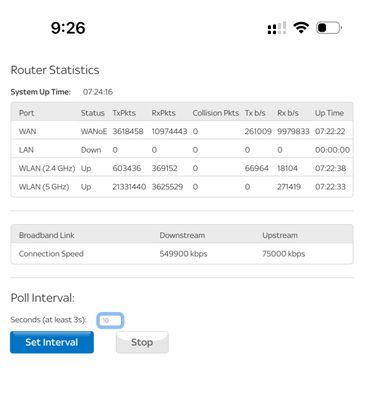Select the WLAN (5 GHz) row

coord(182,187)
